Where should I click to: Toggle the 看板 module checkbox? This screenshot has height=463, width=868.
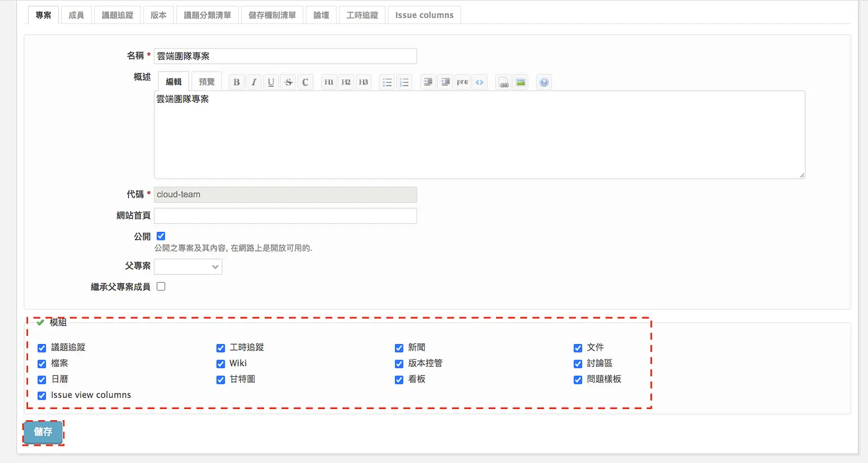(x=399, y=379)
